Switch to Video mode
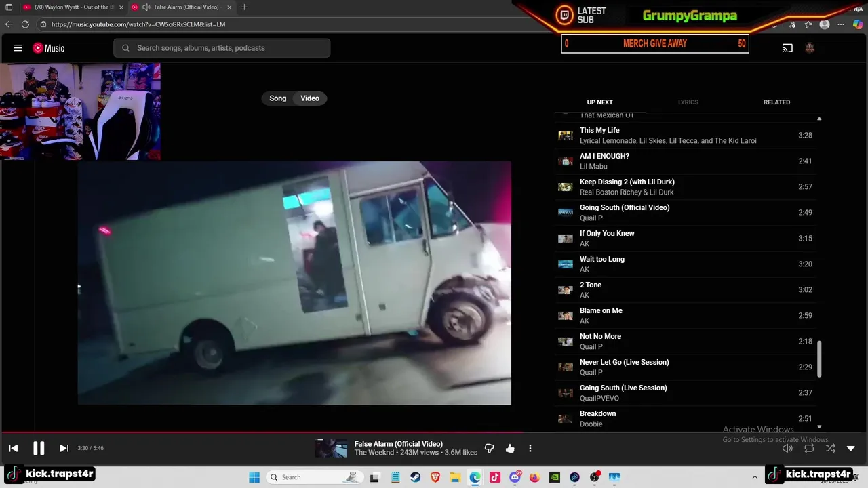868x488 pixels. click(x=310, y=98)
